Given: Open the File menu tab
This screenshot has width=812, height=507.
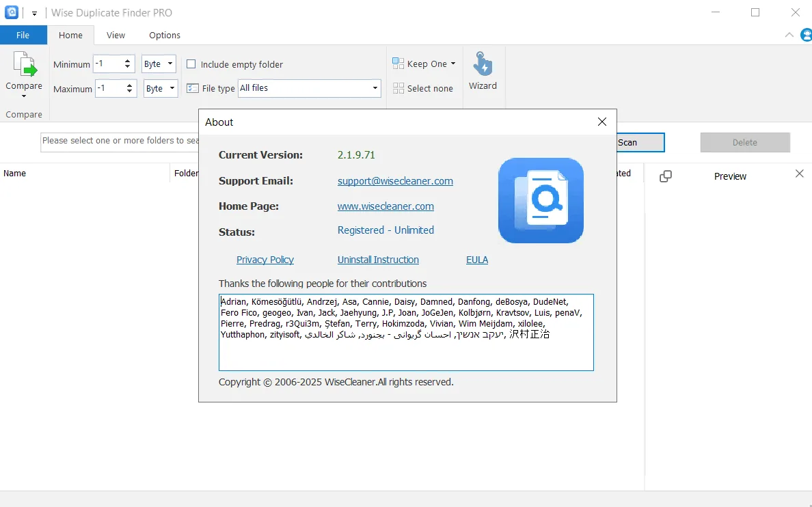Looking at the screenshot, I should [23, 36].
